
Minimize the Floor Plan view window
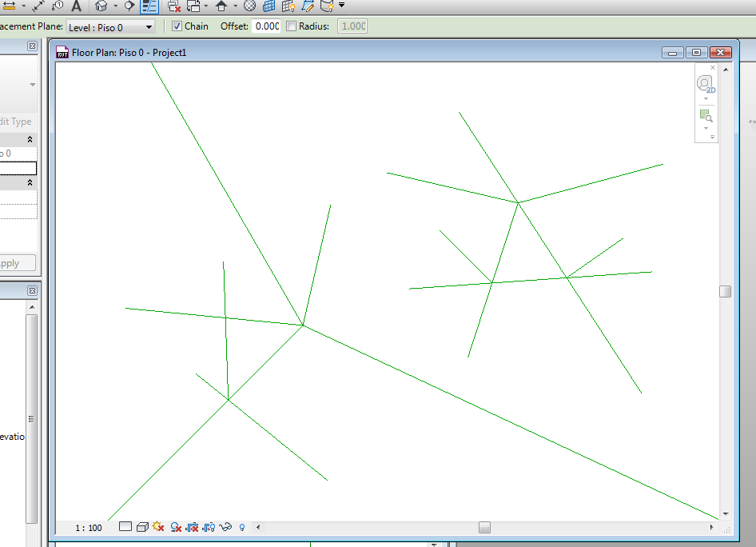pos(673,52)
